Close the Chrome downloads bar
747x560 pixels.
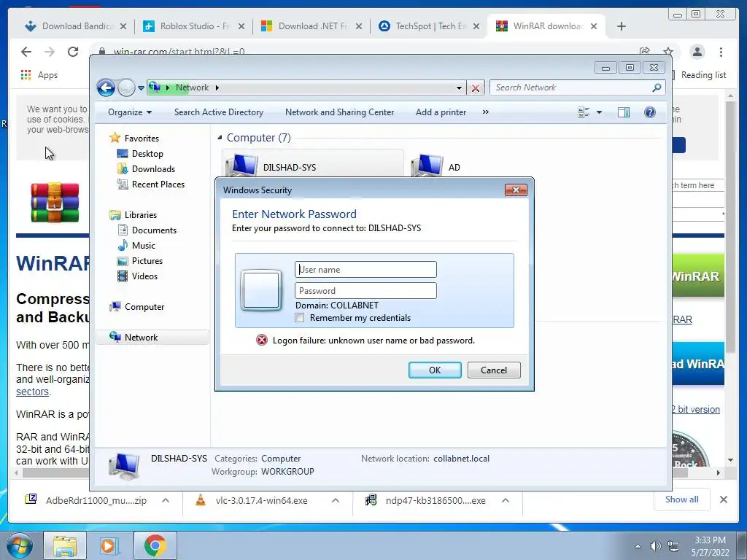(723, 499)
